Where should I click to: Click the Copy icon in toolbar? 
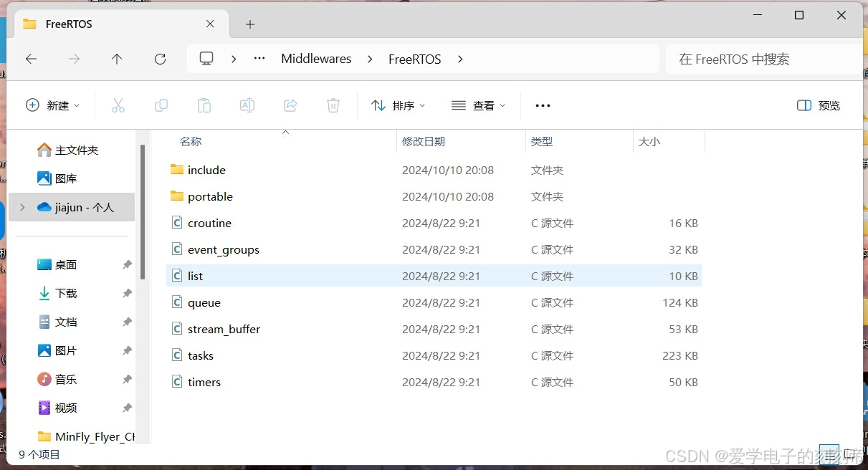[161, 105]
